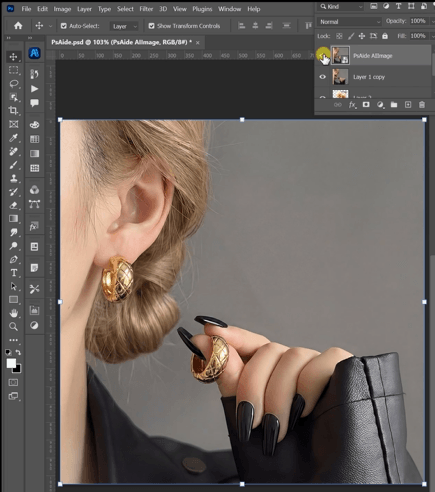Expand the Opacity slider arrow
The width and height of the screenshot is (435, 492).
[x=433, y=21]
